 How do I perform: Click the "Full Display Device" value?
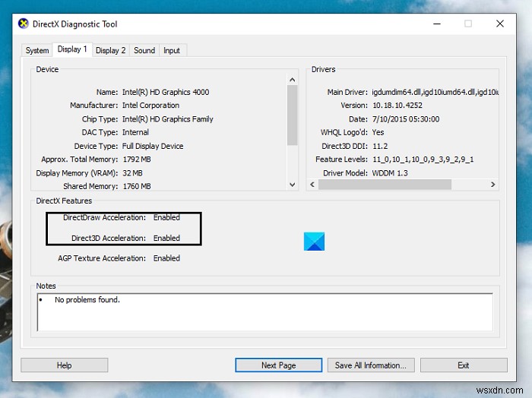point(153,146)
